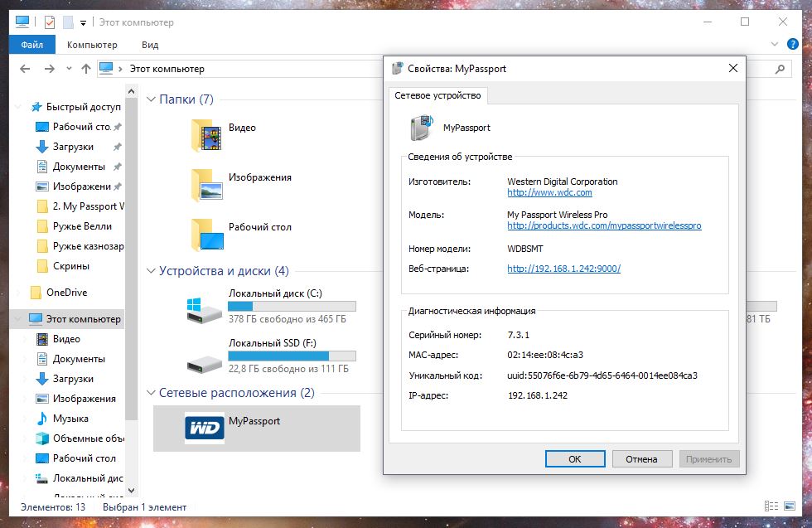This screenshot has height=528, width=812.
Task: Open Ружье Велли folder in sidebar
Action: (x=75, y=226)
